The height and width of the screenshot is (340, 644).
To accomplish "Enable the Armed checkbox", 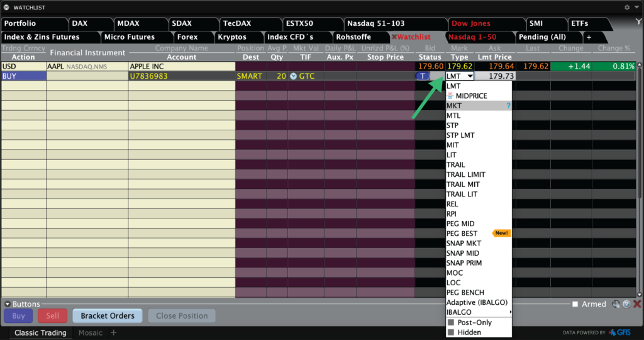I will tap(575, 304).
